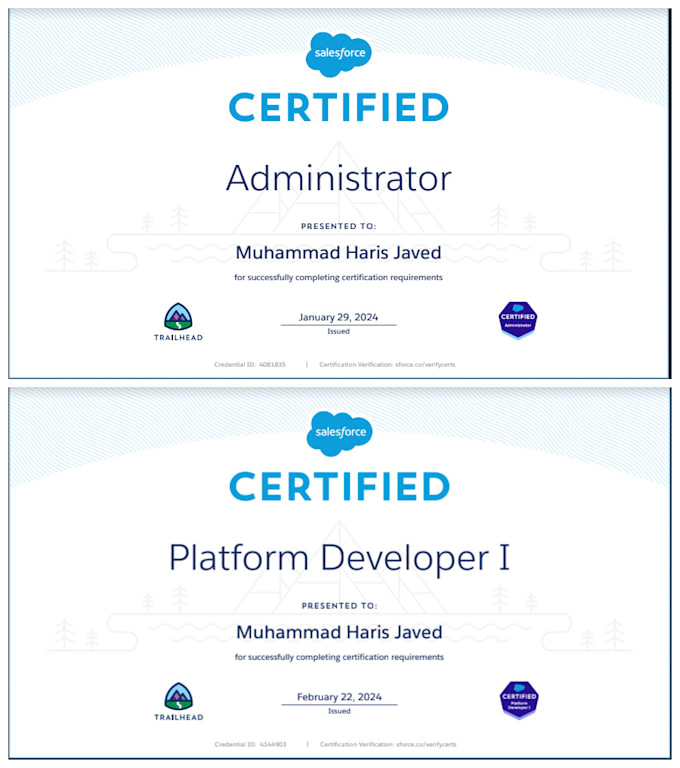The width and height of the screenshot is (680, 768).
Task: Click the recipient name on Platform Developer certificate
Action: coord(340,632)
